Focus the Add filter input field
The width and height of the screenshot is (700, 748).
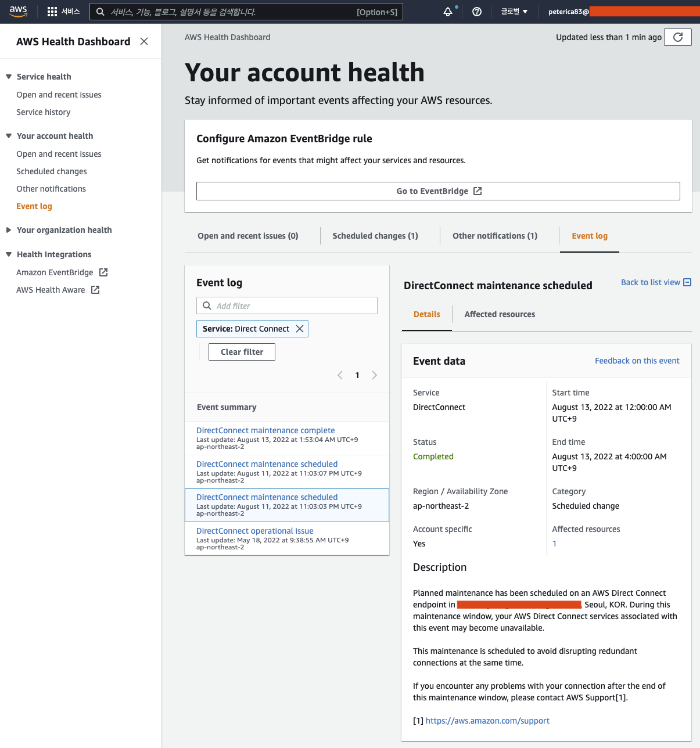pyautogui.click(x=287, y=305)
